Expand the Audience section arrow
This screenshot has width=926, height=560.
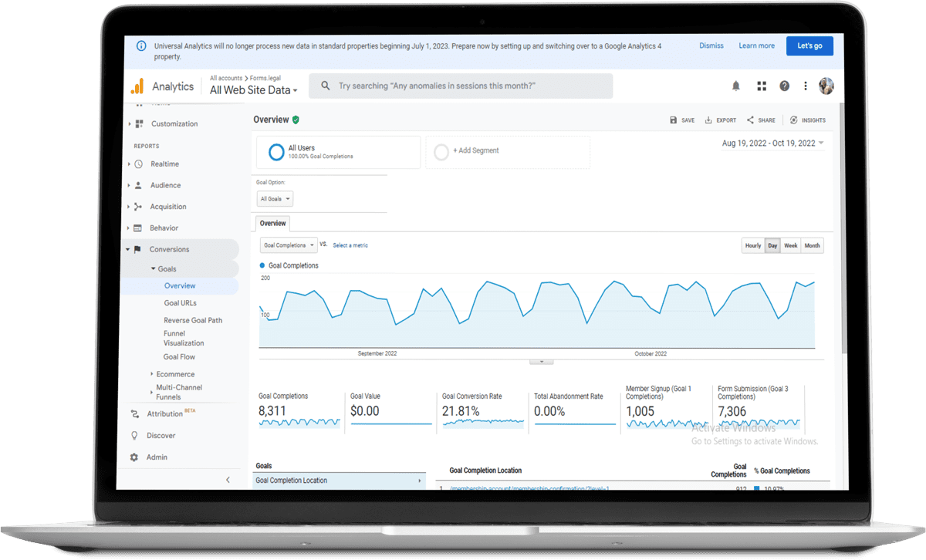click(x=129, y=186)
